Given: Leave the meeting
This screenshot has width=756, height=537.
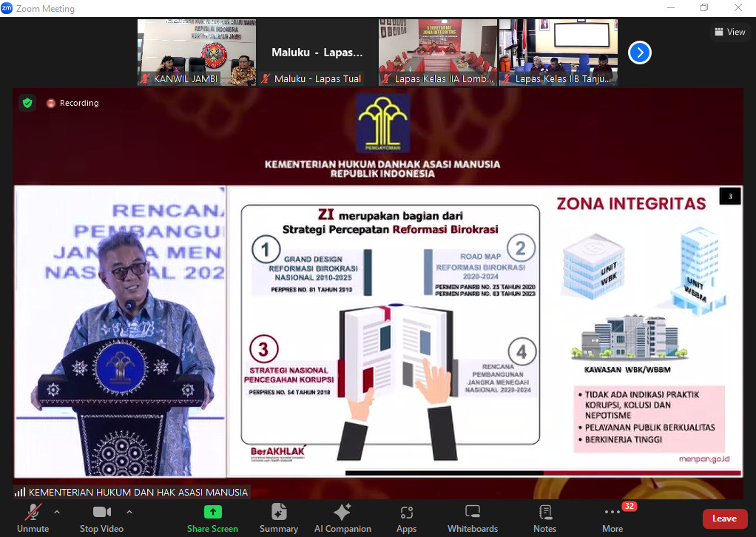Looking at the screenshot, I should [725, 519].
